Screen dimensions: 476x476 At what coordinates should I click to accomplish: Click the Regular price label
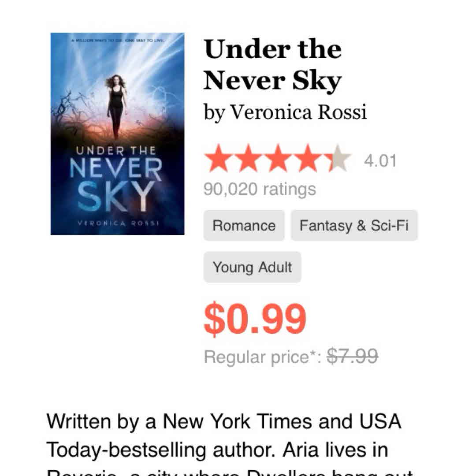[x=263, y=357]
